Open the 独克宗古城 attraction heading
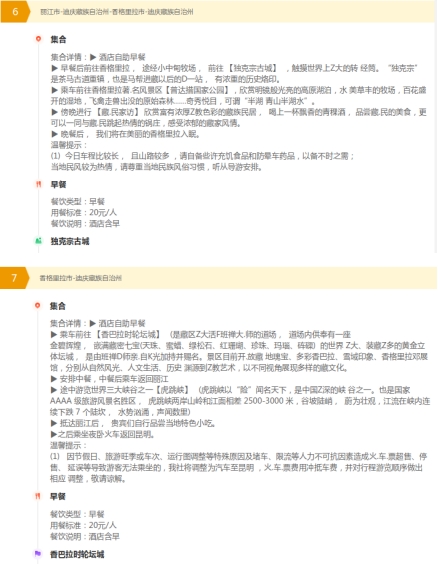This screenshot has width=438, height=564. pos(70,241)
